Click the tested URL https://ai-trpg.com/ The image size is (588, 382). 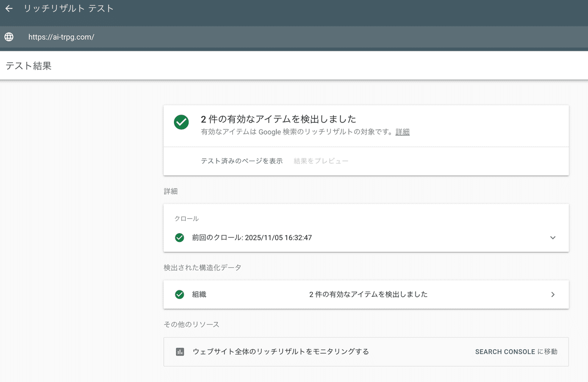click(x=61, y=37)
